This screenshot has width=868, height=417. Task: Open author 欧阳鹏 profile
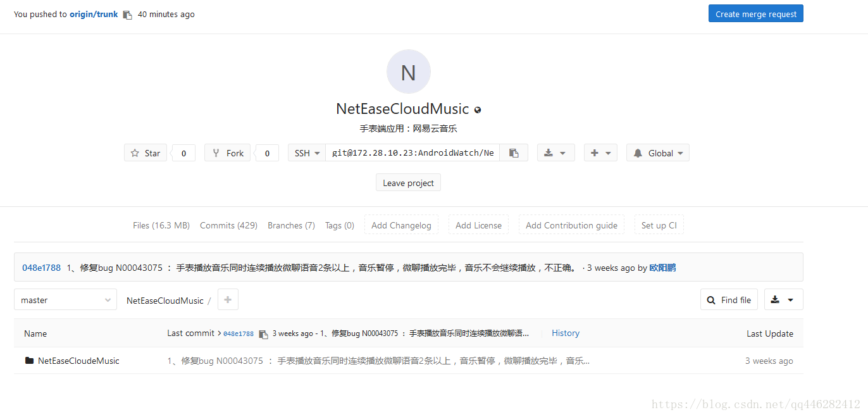[x=662, y=268]
